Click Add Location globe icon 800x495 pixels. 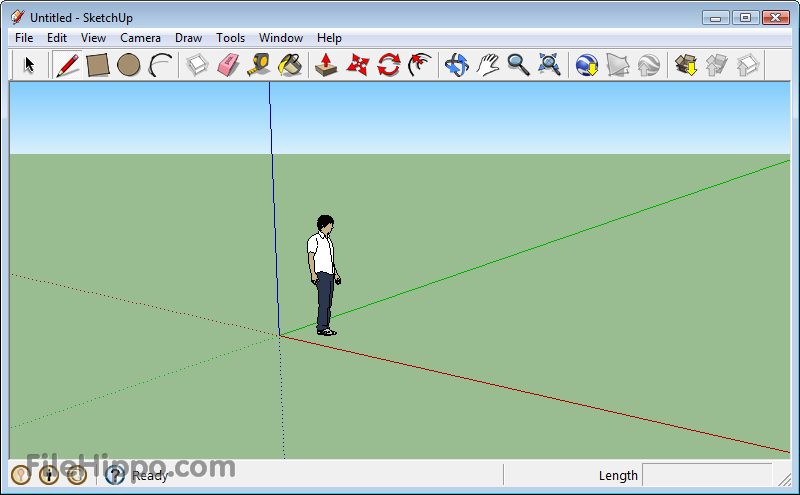(587, 65)
